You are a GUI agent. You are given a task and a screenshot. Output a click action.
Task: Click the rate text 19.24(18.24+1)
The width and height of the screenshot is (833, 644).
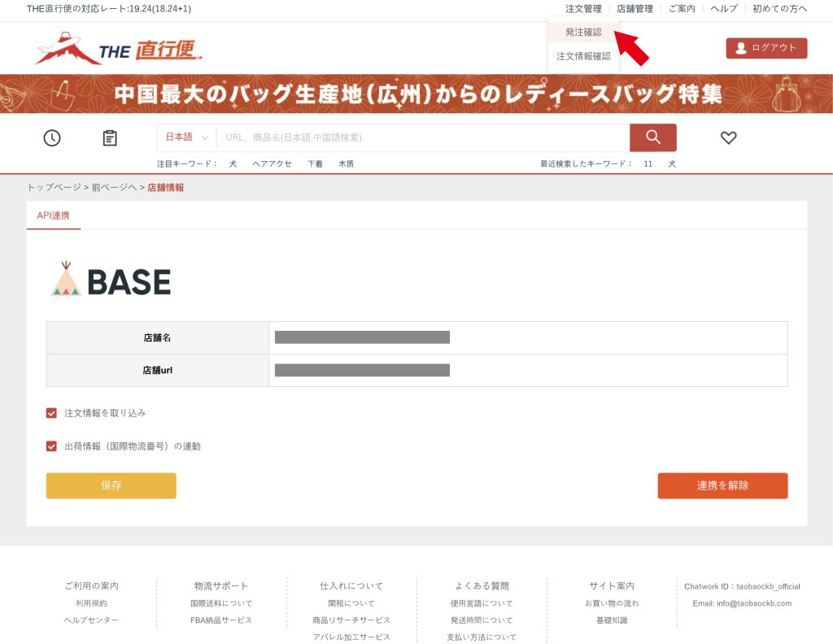[159, 8]
